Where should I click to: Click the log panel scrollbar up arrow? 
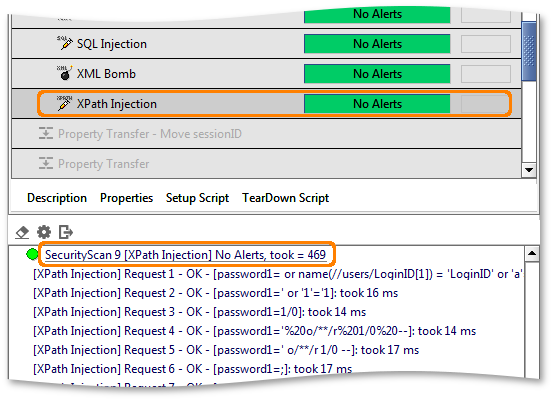pyautogui.click(x=532, y=254)
